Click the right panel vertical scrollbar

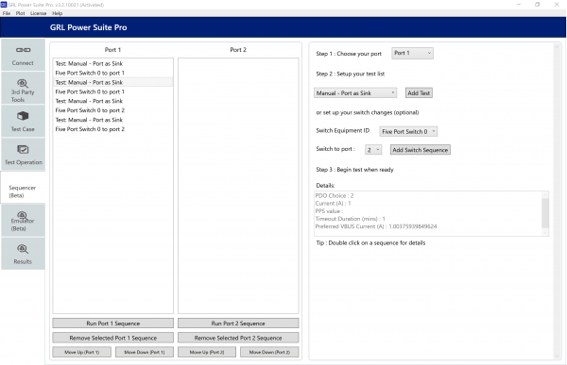(557, 201)
